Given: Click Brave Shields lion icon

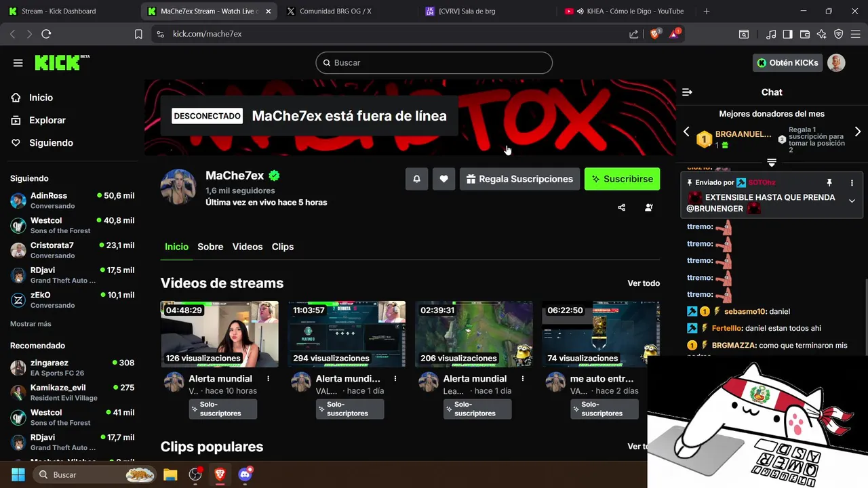Looking at the screenshot, I should click(654, 34).
